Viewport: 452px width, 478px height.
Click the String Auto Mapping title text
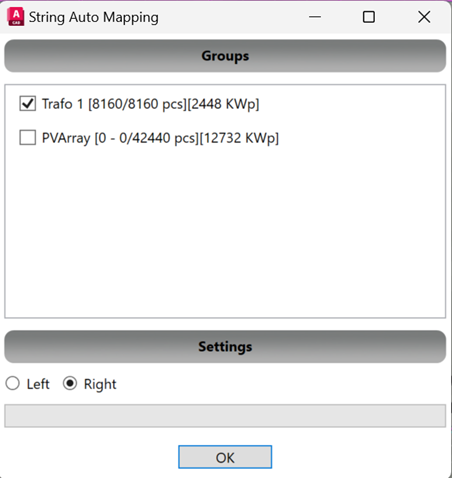click(x=94, y=17)
